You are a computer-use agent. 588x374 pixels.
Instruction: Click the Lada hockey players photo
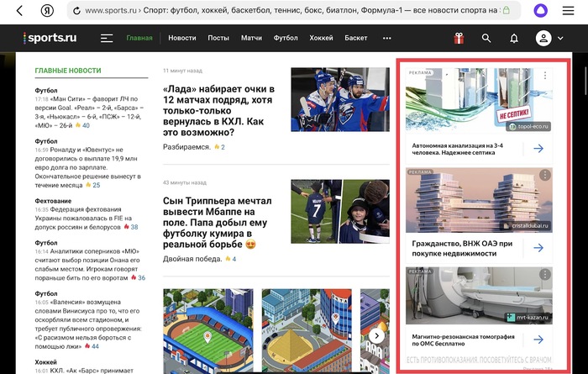point(340,99)
